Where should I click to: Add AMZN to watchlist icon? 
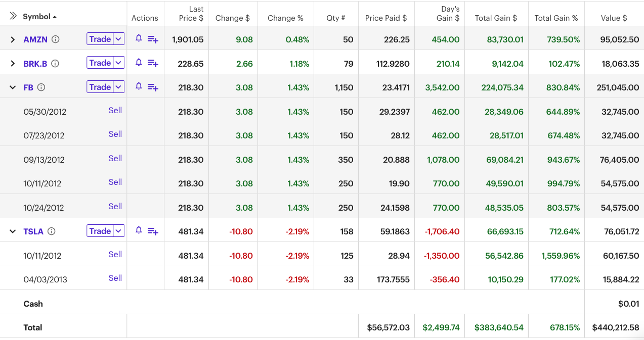(x=153, y=39)
